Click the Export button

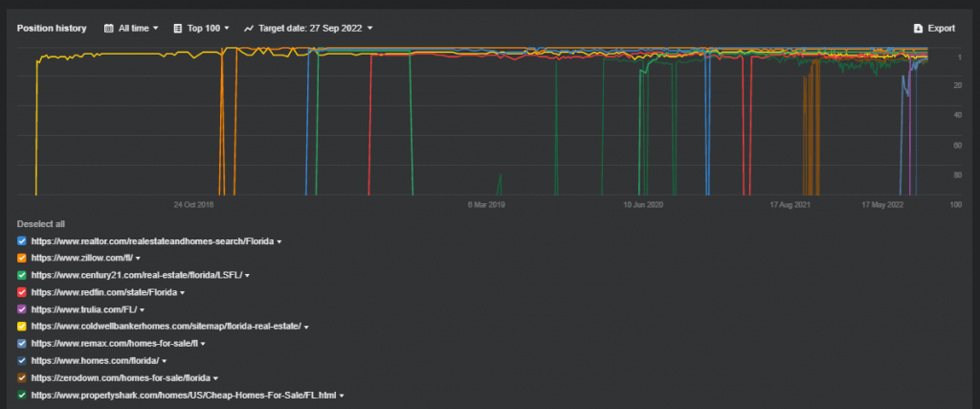point(934,28)
